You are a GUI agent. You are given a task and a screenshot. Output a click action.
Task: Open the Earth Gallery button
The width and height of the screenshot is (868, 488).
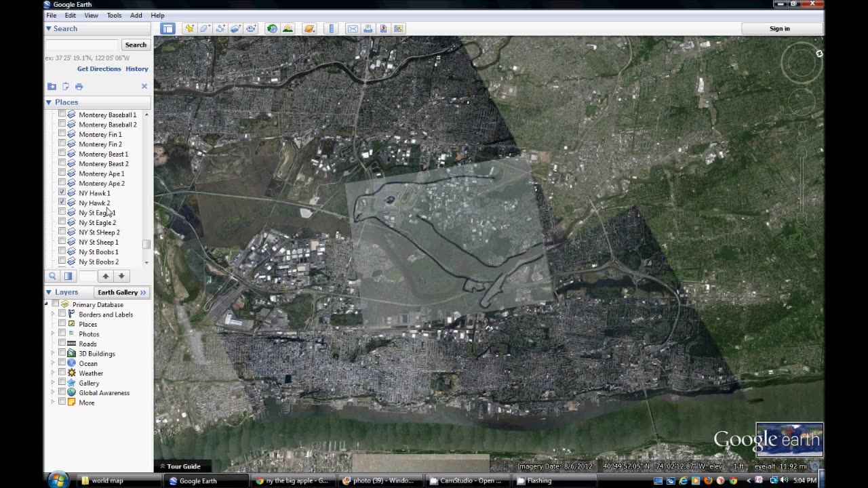tap(122, 292)
